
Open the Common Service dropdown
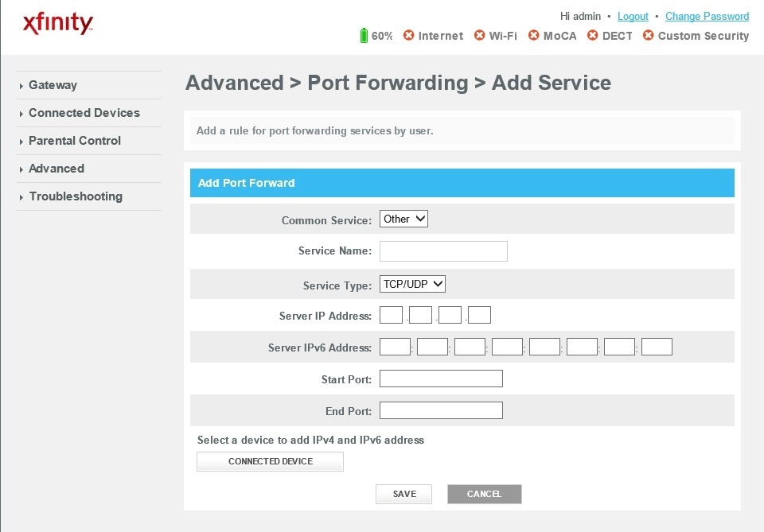pyautogui.click(x=403, y=218)
